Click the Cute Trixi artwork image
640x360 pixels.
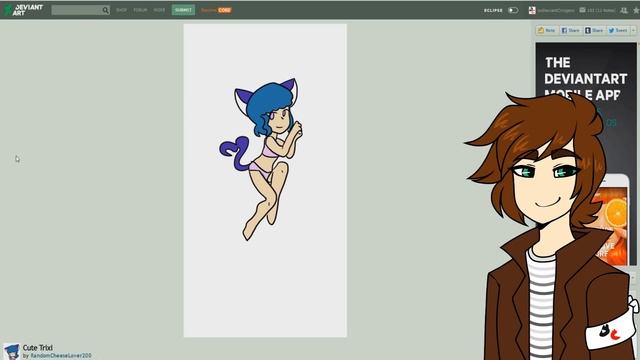[265, 180]
